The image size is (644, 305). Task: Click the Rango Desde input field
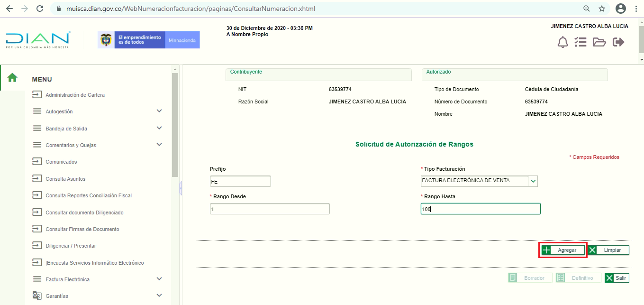[269, 209]
